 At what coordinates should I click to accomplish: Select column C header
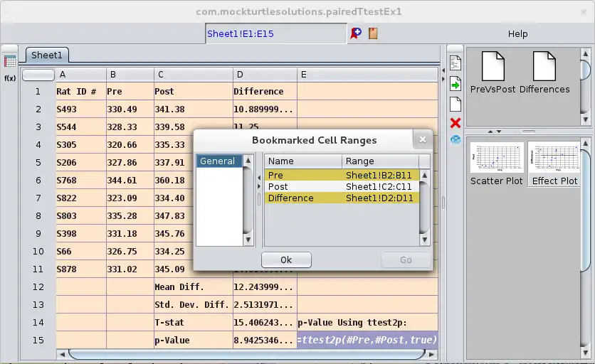193,75
